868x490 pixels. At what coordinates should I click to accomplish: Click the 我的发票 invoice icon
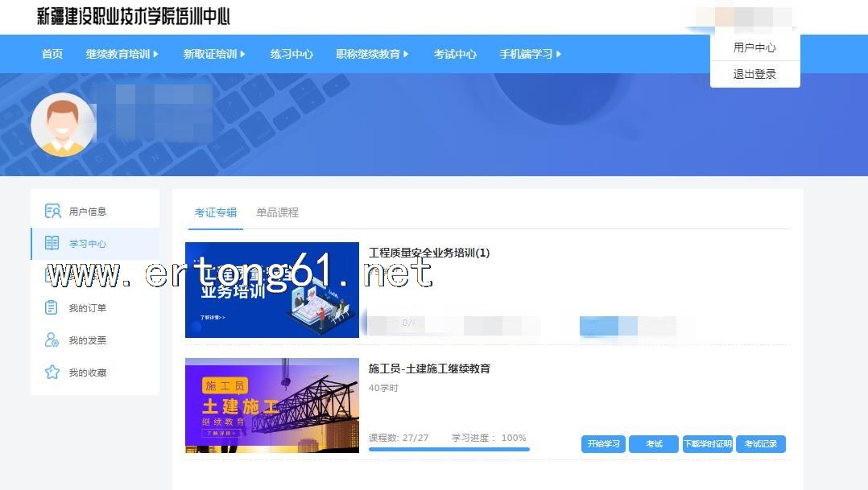pos(52,340)
